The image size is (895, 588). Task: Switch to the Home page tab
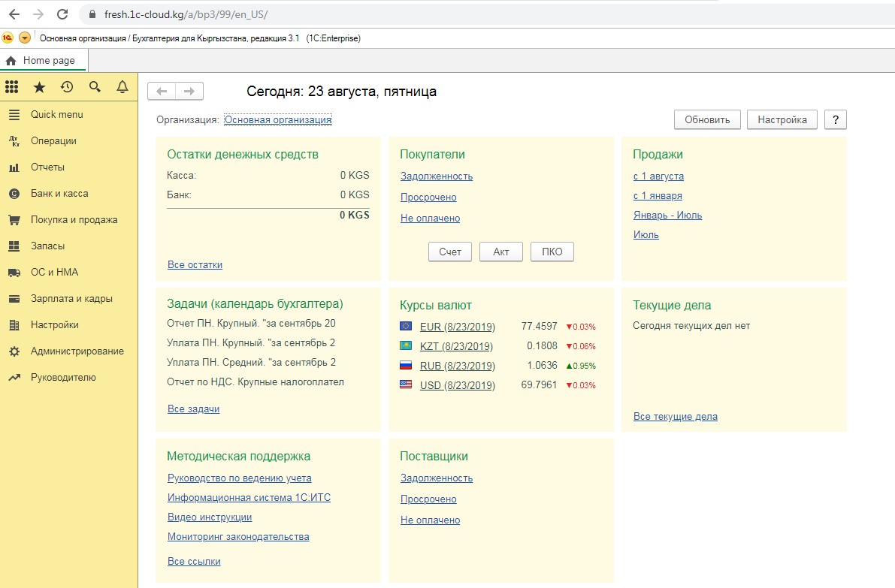pos(44,61)
